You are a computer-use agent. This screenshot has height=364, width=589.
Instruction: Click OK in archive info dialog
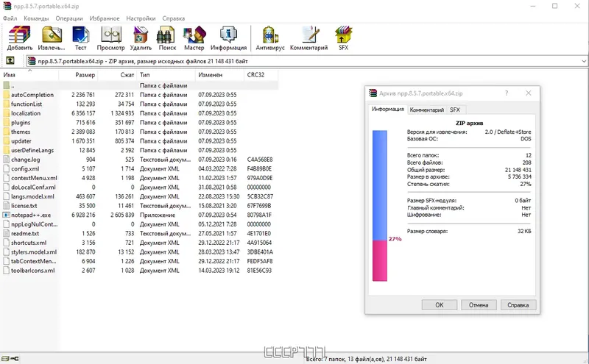440,305
